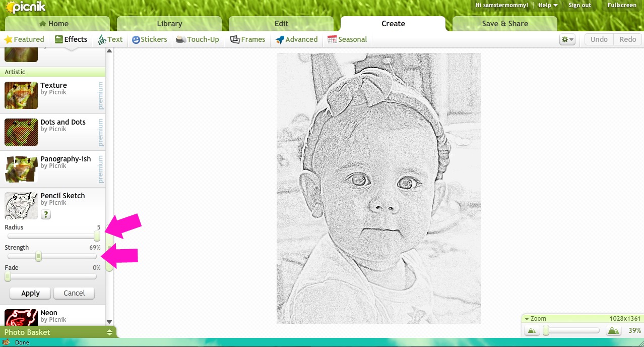Click the Strength slider handle

click(x=38, y=256)
